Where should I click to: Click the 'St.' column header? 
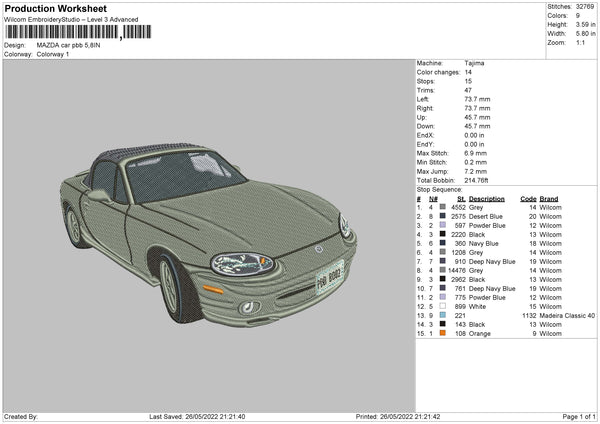point(461,199)
